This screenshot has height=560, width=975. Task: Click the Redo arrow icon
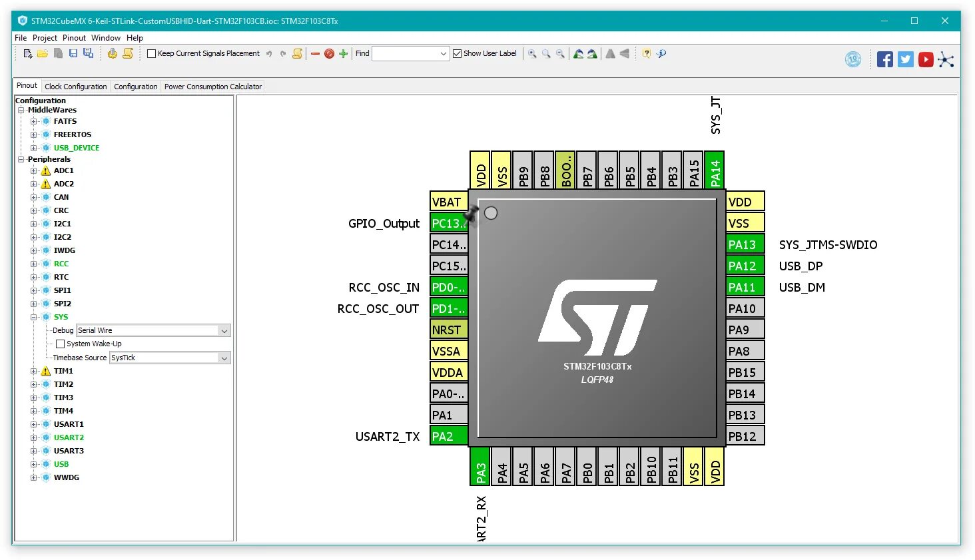tap(283, 53)
